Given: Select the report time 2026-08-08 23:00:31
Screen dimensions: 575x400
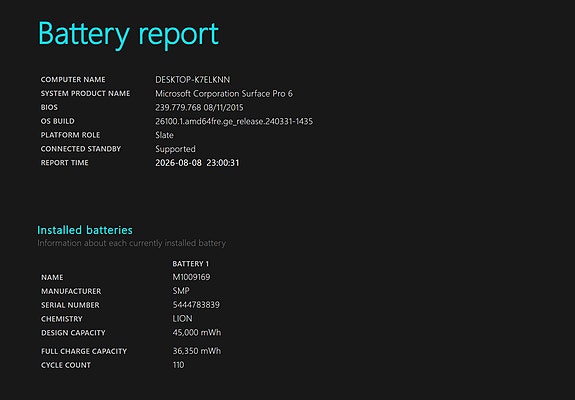Looking at the screenshot, I should tap(197, 163).
